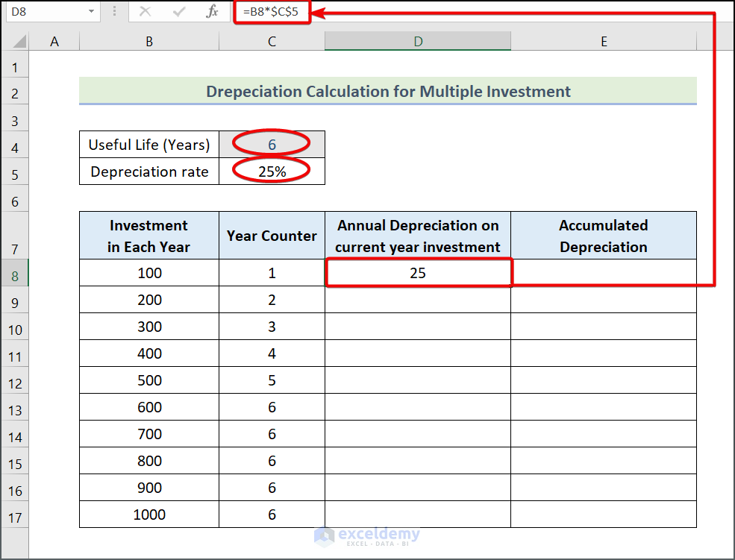
Task: Select column C header
Action: click(272, 42)
